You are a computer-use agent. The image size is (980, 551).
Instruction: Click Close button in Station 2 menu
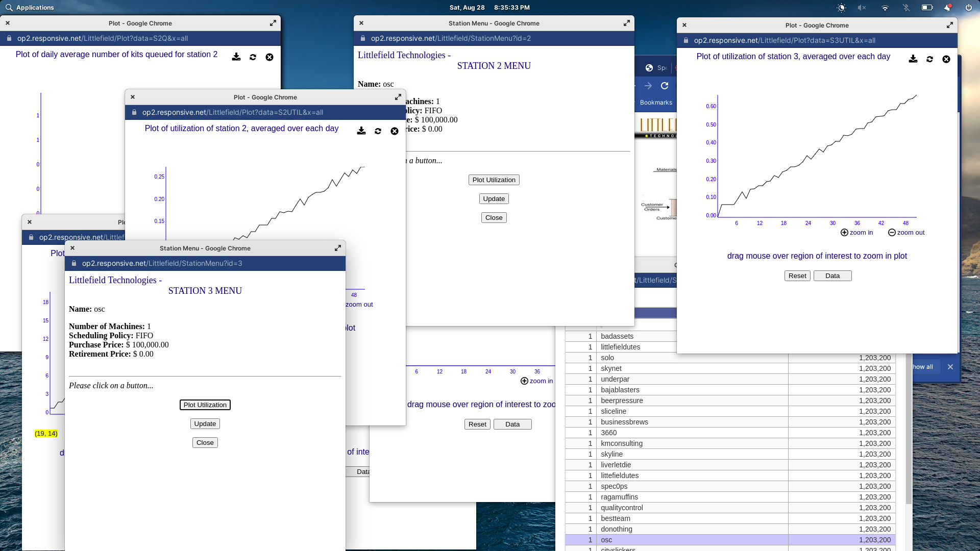tap(494, 218)
